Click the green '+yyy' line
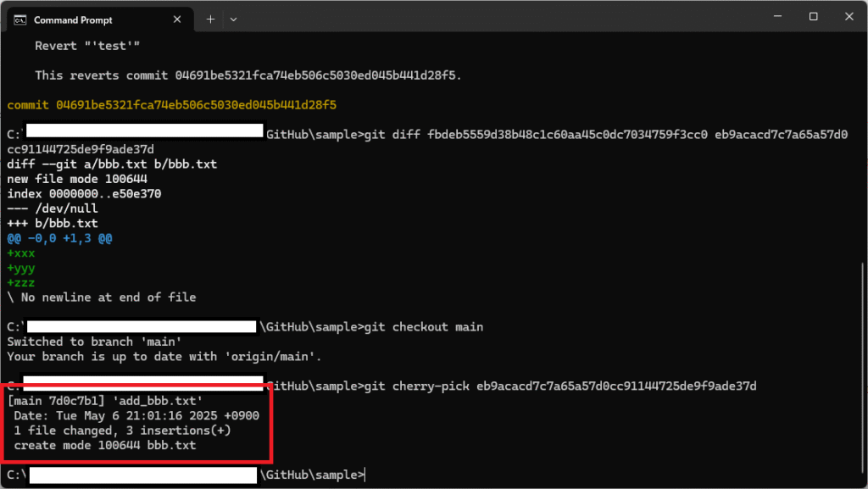Screen dimensions: 868x489 21,269
